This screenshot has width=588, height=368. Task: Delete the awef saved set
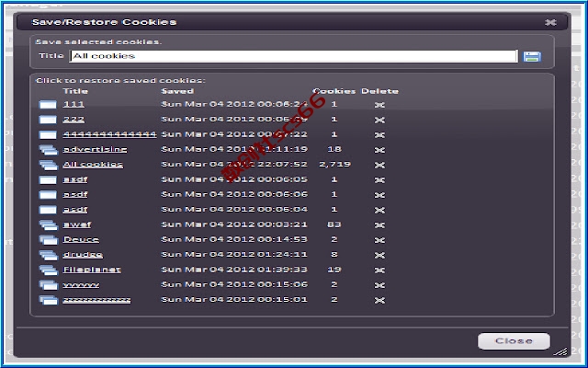[379, 224]
